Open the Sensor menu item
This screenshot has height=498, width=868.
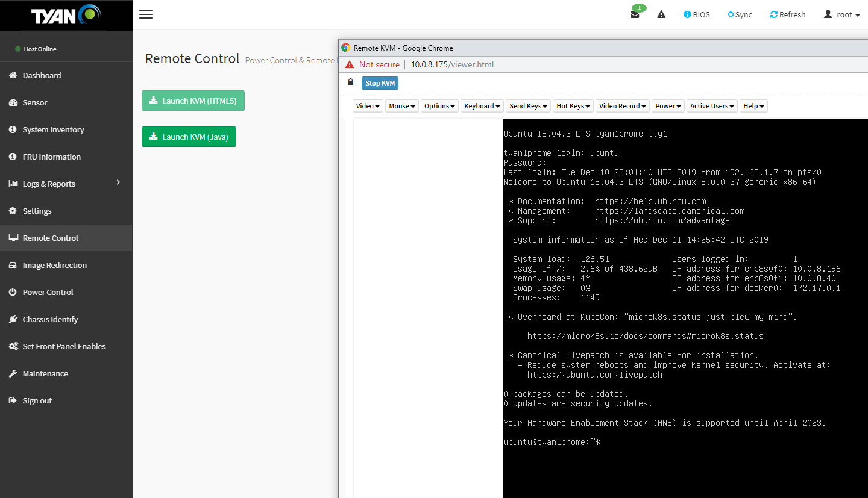(x=66, y=102)
